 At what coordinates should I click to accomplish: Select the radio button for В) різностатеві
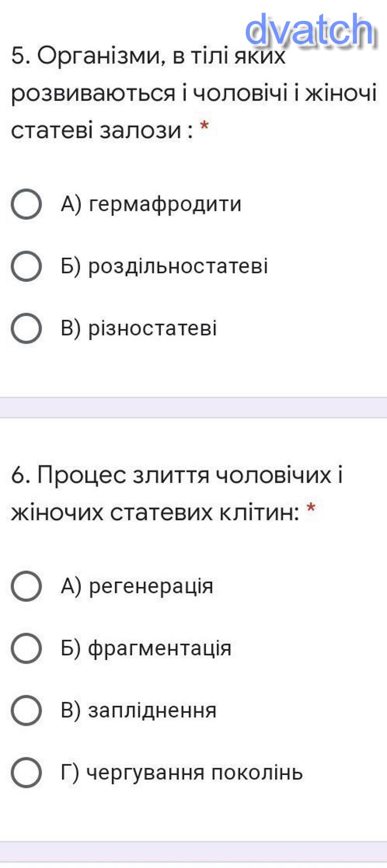pyautogui.click(x=26, y=328)
